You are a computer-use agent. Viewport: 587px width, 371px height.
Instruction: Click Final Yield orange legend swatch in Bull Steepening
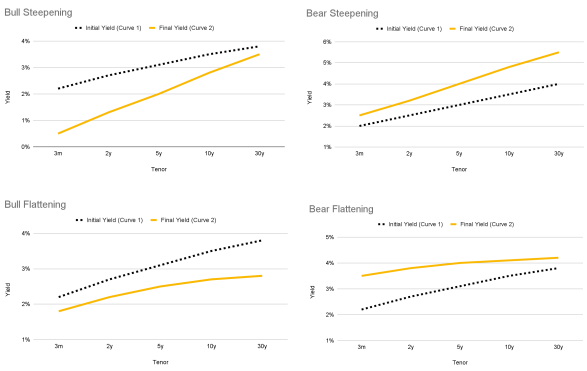point(152,28)
